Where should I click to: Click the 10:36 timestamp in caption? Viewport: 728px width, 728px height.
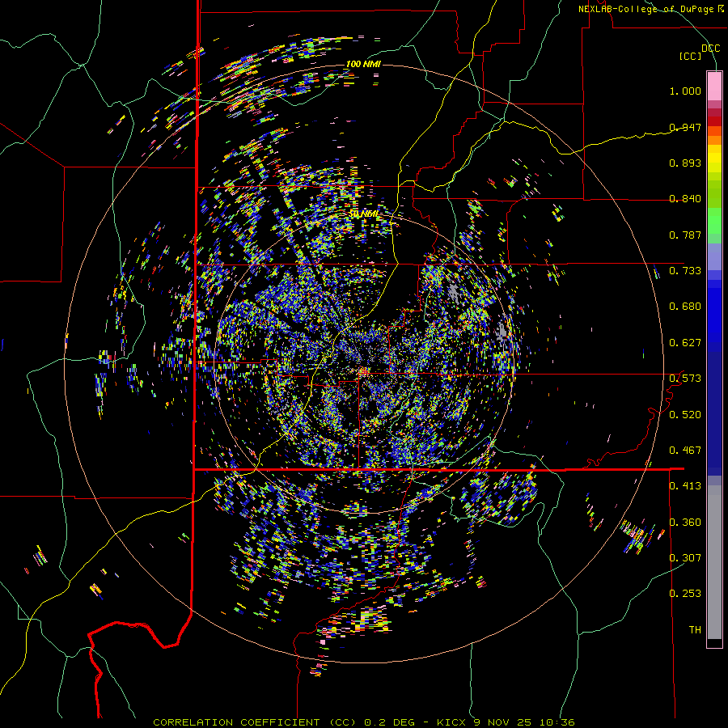point(557,722)
